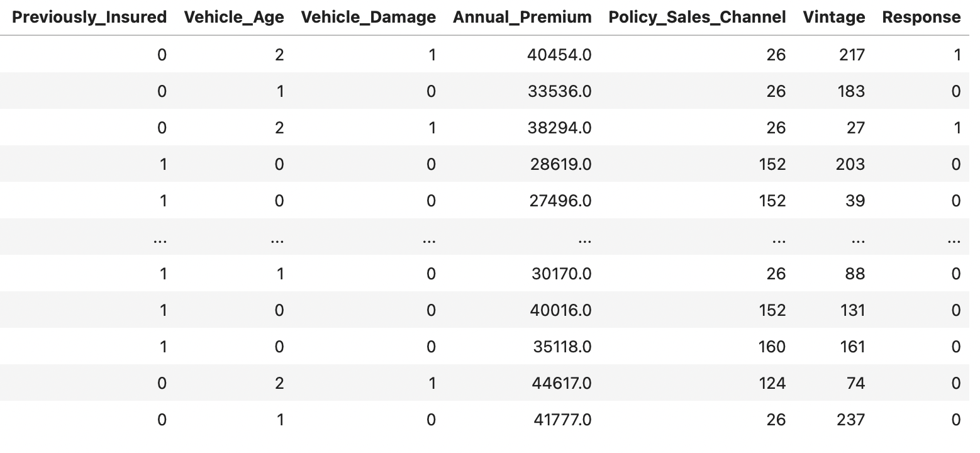Select the Annual_Premium column header
Viewport: 980px width, 453px height.
click(x=522, y=18)
